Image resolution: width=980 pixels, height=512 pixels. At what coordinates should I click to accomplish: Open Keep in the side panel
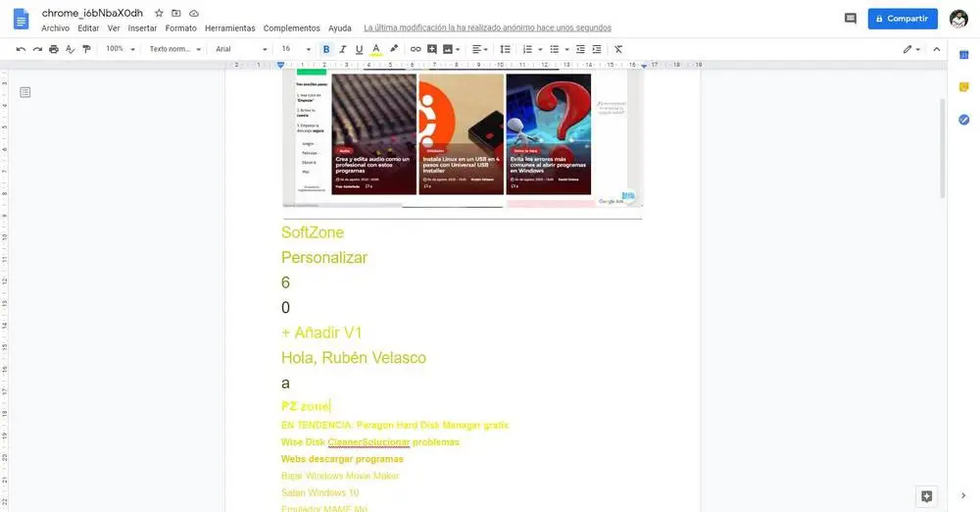point(963,87)
